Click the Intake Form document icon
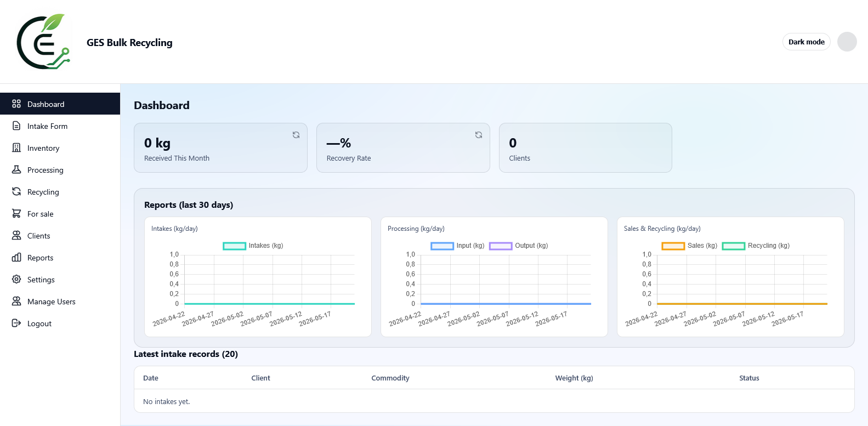Image resolution: width=868 pixels, height=426 pixels. tap(16, 126)
